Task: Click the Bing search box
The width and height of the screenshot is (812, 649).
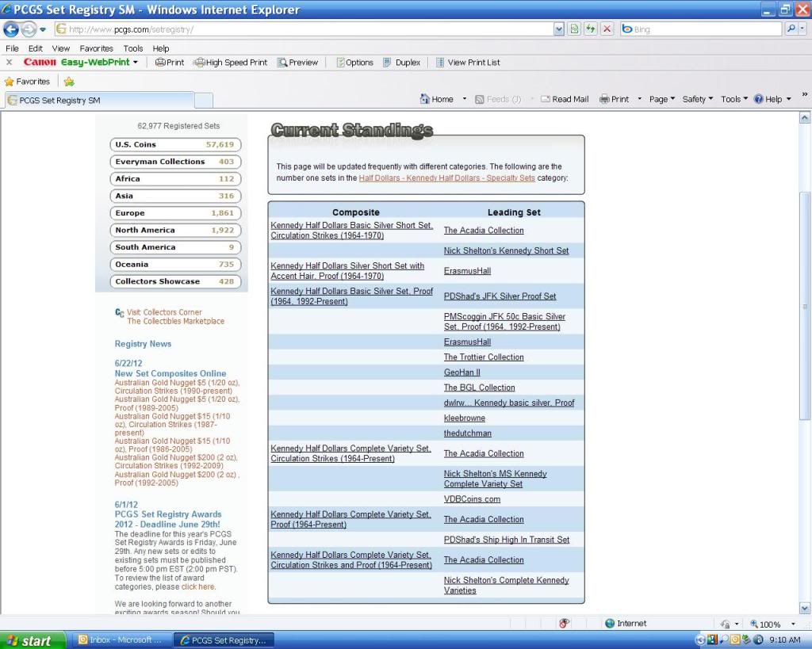Action: point(701,29)
